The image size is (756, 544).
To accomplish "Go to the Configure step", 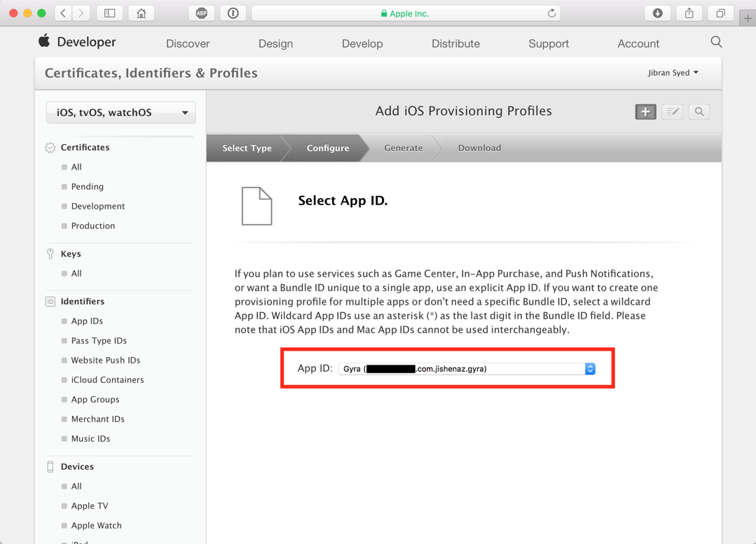I will [x=328, y=148].
